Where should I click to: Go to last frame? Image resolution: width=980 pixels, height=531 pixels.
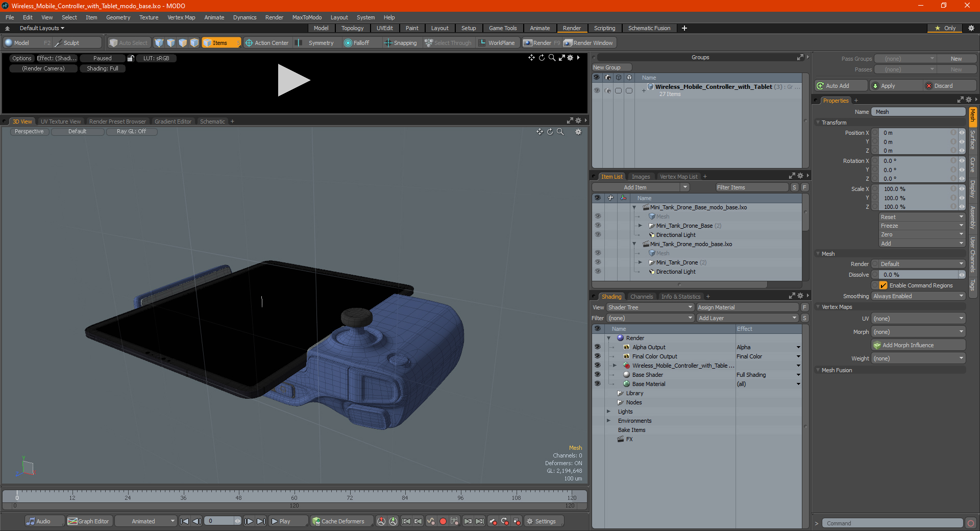tap(261, 521)
